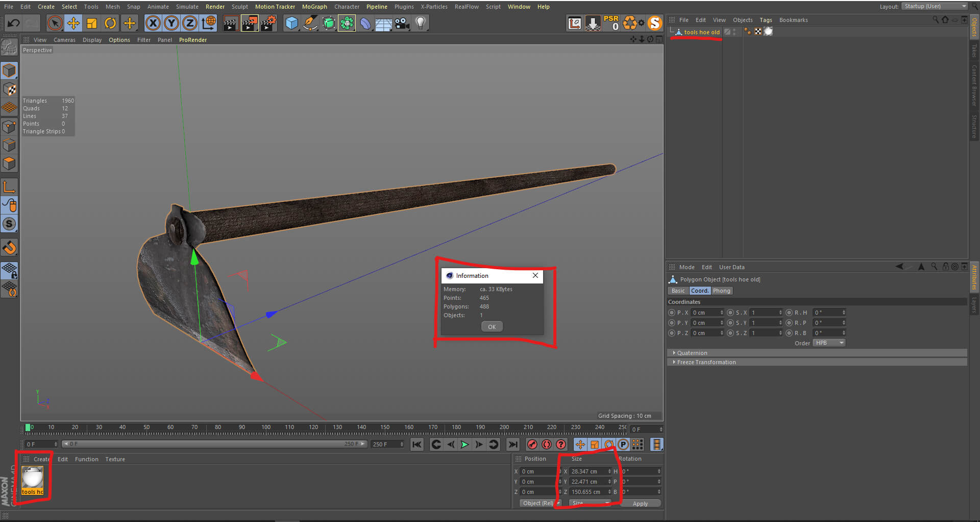
Task: Open Material Manager Create menu
Action: (x=41, y=459)
